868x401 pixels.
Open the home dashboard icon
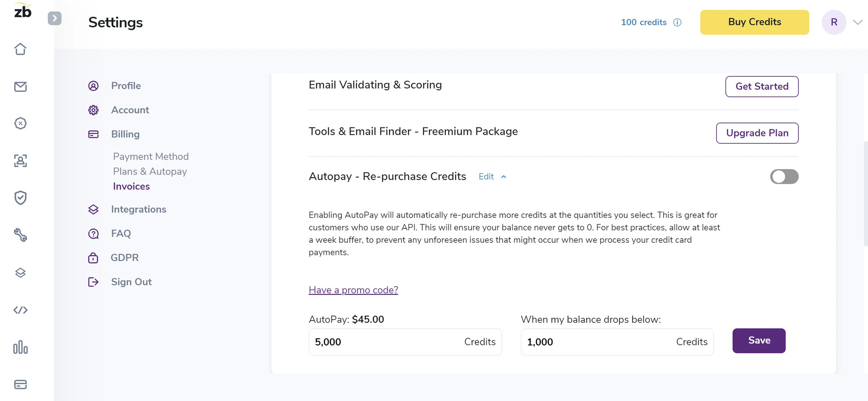(x=20, y=49)
